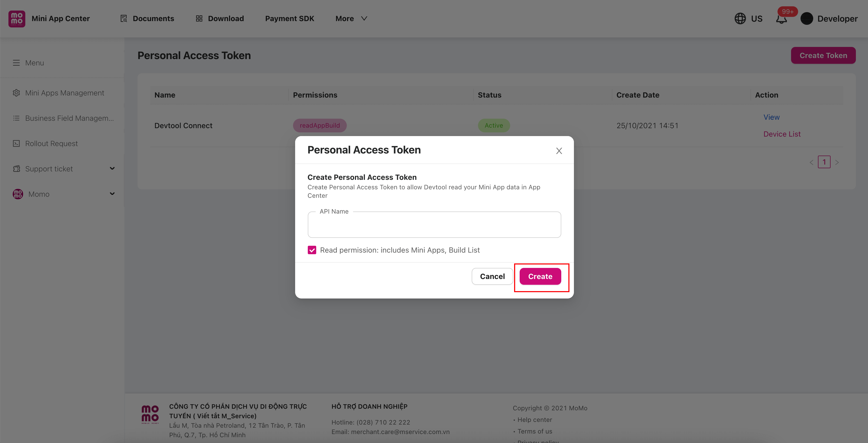Screen dimensions: 868x443
Task: Expand the Momo sidebar section
Action: (x=112, y=194)
